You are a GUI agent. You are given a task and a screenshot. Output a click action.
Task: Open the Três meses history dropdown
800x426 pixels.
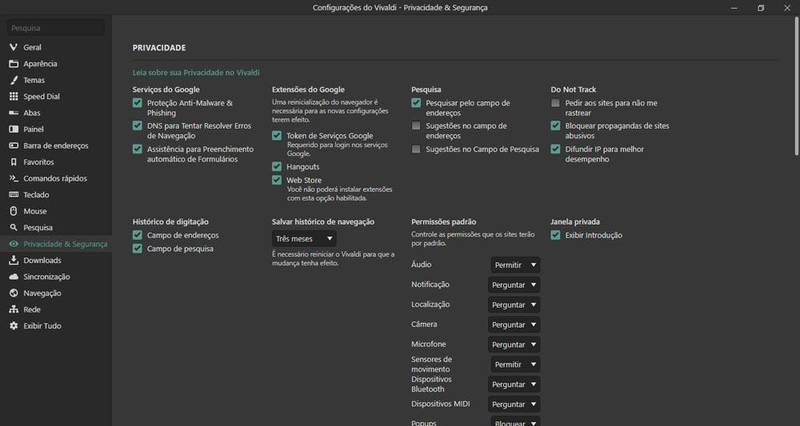(304, 239)
